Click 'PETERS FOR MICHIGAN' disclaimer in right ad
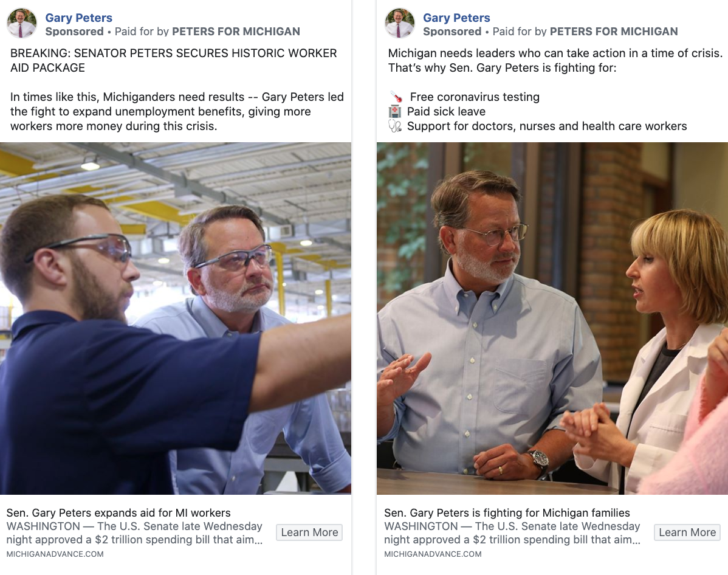 point(614,32)
